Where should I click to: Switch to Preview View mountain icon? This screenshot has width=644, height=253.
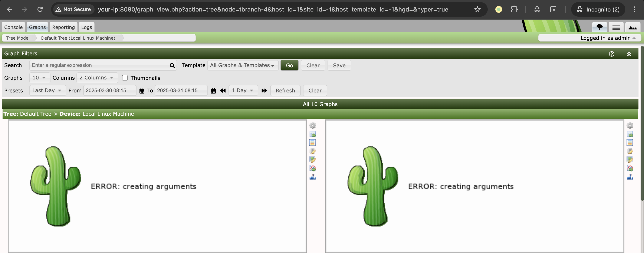point(632,27)
